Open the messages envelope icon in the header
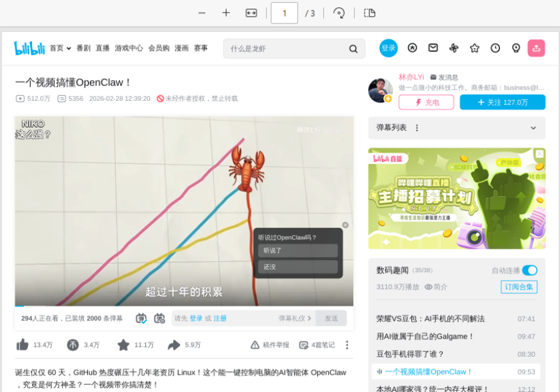Viewport: 560px width, 392px height. click(433, 48)
